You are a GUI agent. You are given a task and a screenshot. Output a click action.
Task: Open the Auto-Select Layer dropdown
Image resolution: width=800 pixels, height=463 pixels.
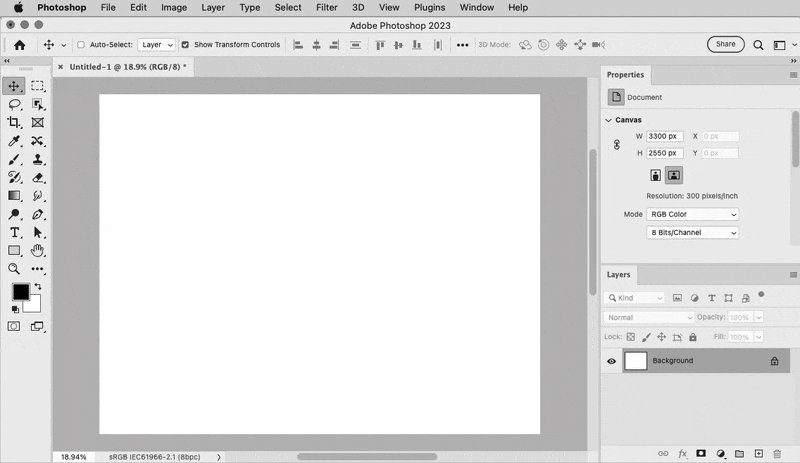pos(156,45)
